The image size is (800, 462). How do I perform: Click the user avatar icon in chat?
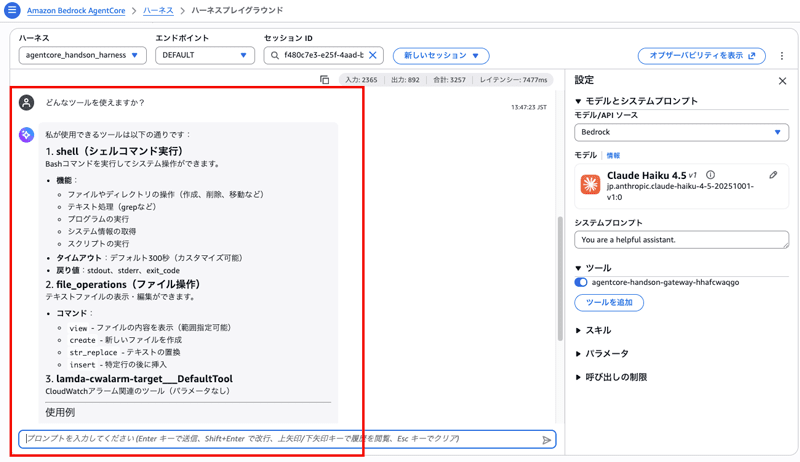coord(27,102)
